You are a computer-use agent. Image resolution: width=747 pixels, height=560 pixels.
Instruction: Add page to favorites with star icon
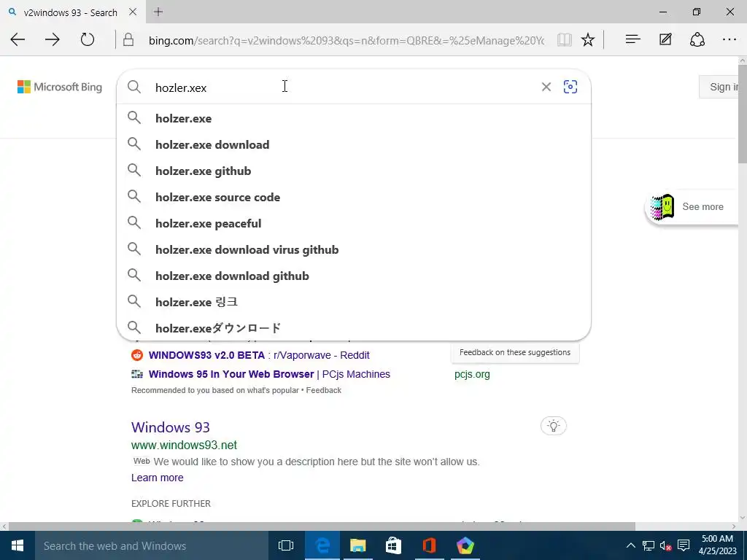(x=588, y=40)
